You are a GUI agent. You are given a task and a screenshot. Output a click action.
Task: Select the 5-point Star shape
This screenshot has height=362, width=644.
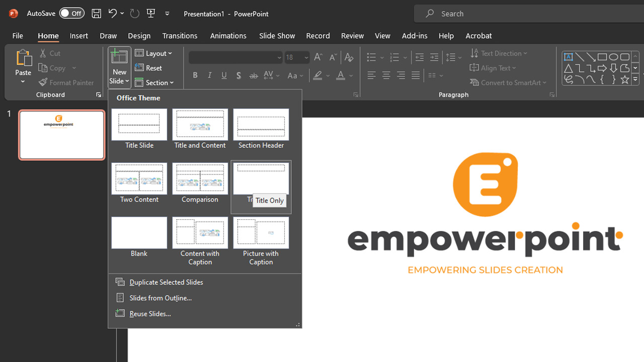click(624, 79)
